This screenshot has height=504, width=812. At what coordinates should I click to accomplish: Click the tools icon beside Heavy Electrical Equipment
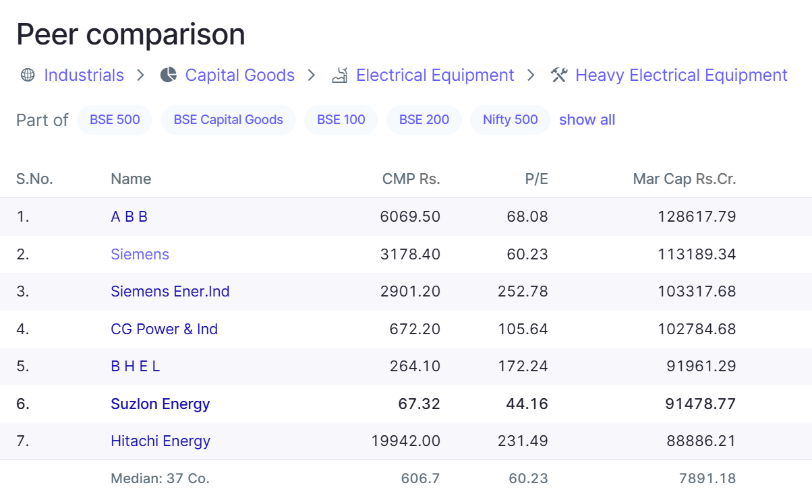[558, 75]
